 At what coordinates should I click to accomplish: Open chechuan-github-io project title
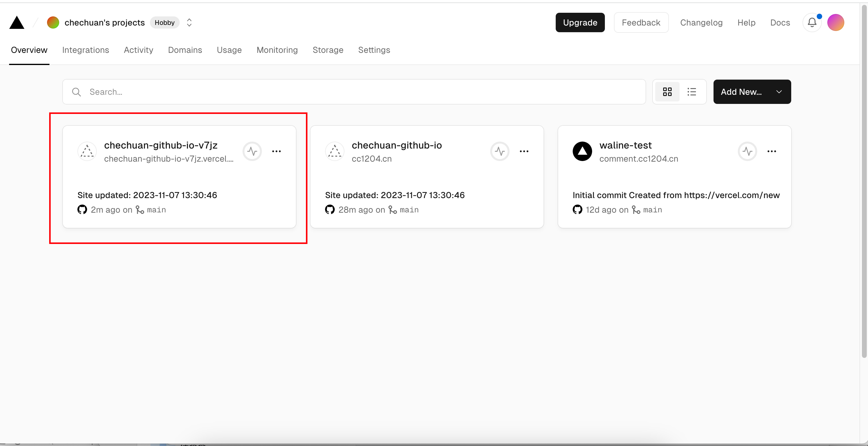[x=397, y=145]
